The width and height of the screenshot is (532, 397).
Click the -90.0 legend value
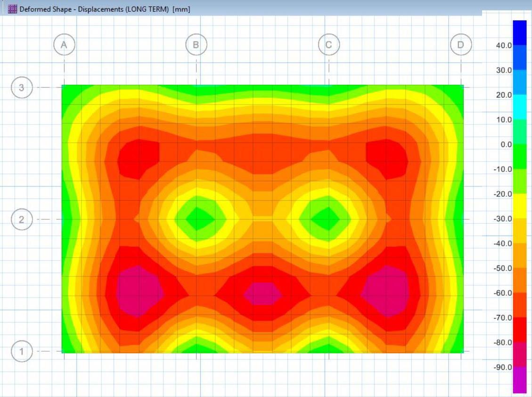(x=503, y=367)
